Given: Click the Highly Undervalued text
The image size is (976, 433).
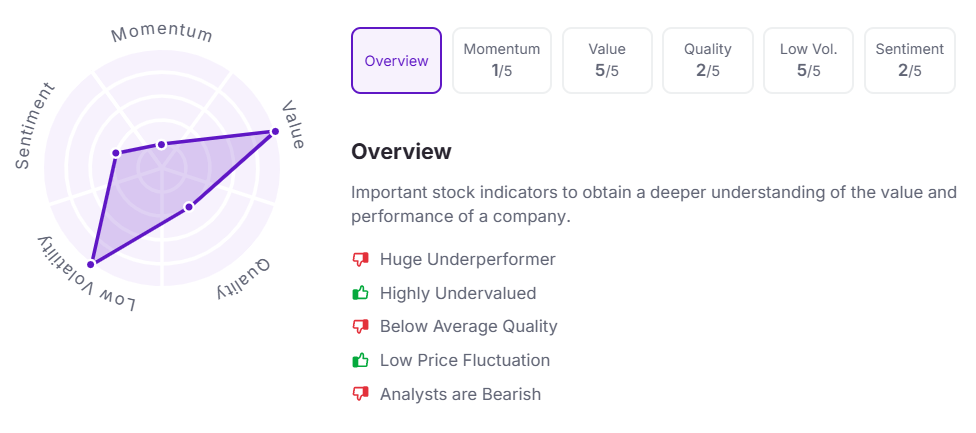Looking at the screenshot, I should point(457,293).
